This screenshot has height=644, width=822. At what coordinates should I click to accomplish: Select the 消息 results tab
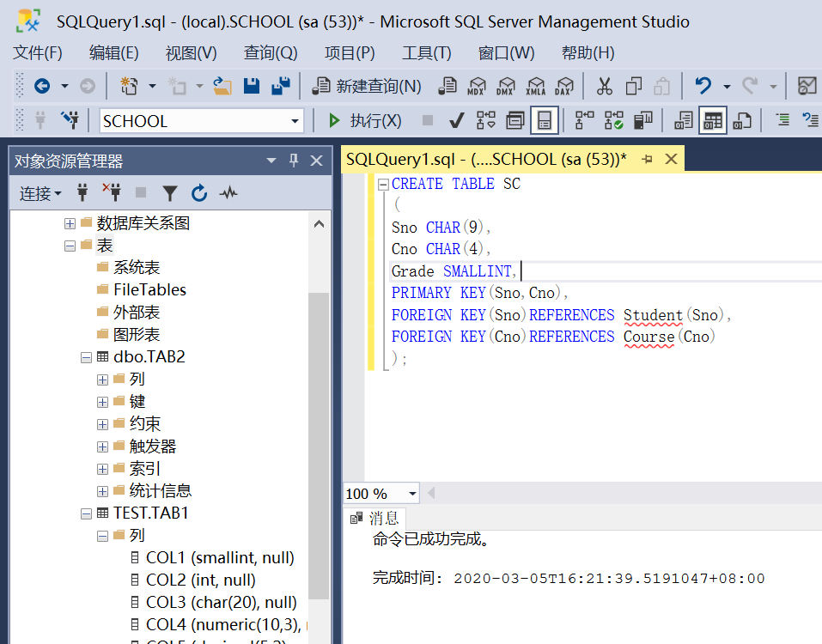pyautogui.click(x=374, y=519)
